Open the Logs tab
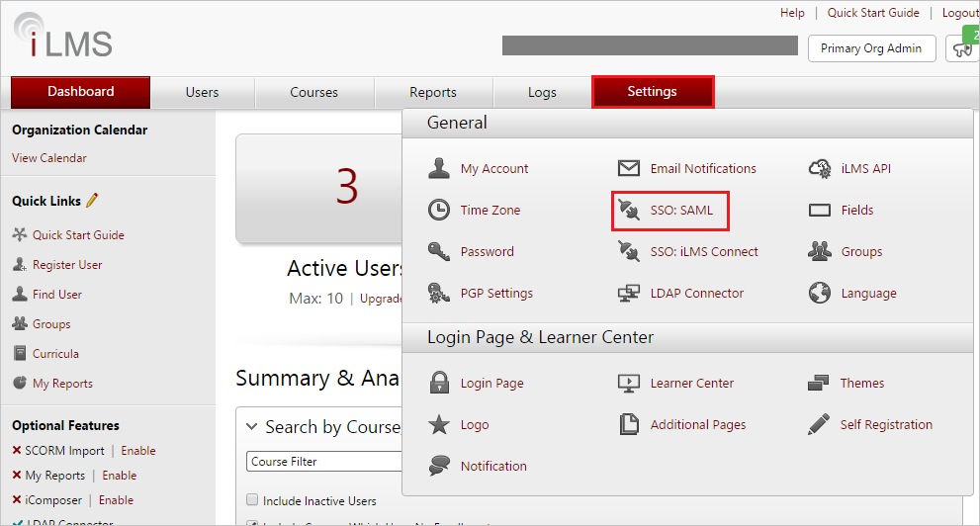The height and width of the screenshot is (526, 980). pyautogui.click(x=542, y=93)
